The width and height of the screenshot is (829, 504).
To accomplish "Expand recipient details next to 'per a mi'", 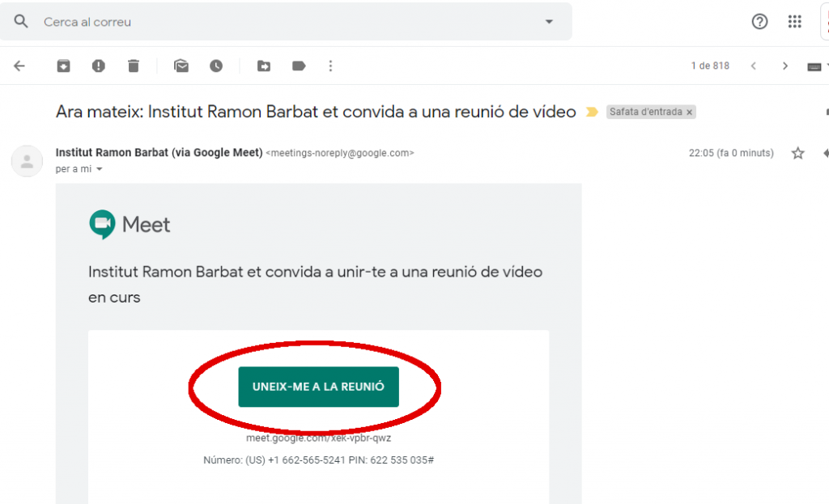I will pyautogui.click(x=100, y=169).
